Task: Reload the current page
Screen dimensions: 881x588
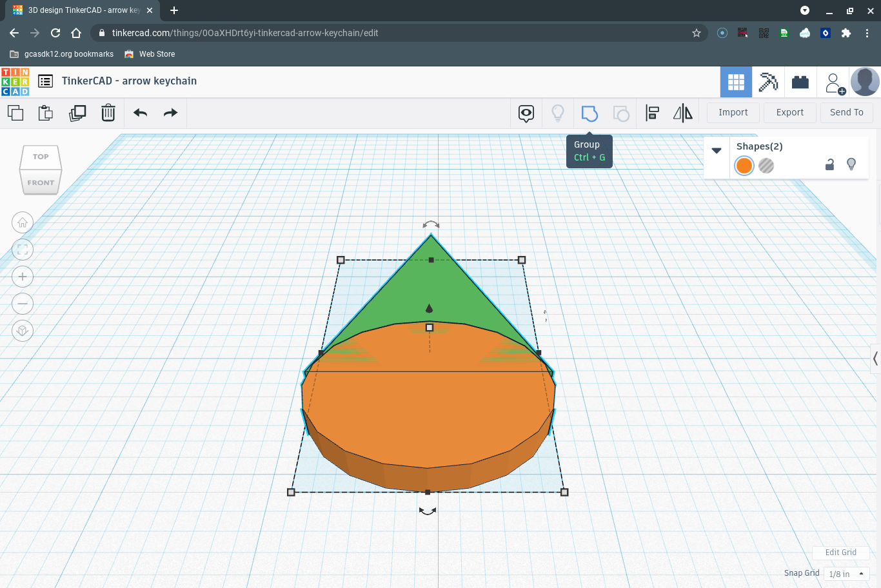Action: click(55, 33)
